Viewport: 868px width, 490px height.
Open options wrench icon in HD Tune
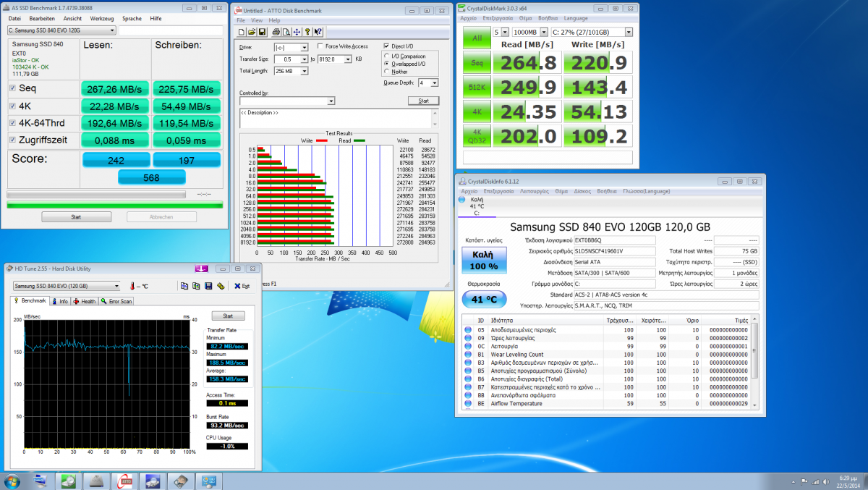221,286
